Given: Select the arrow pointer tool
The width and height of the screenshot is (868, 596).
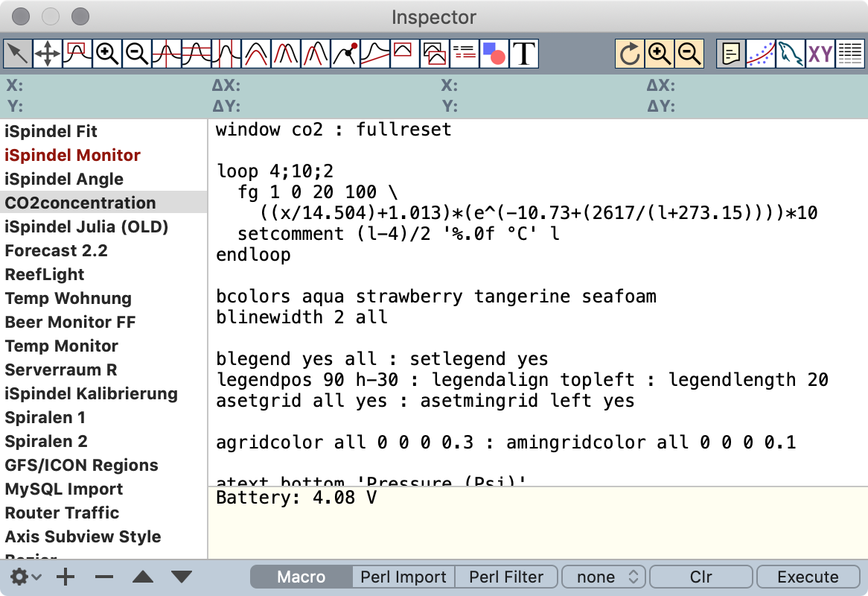Looking at the screenshot, I should [x=18, y=54].
